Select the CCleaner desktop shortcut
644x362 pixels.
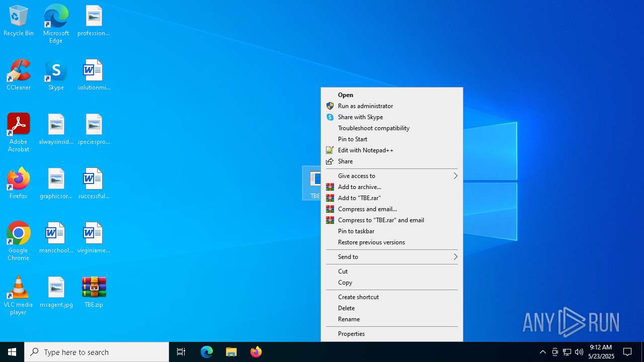[x=19, y=75]
